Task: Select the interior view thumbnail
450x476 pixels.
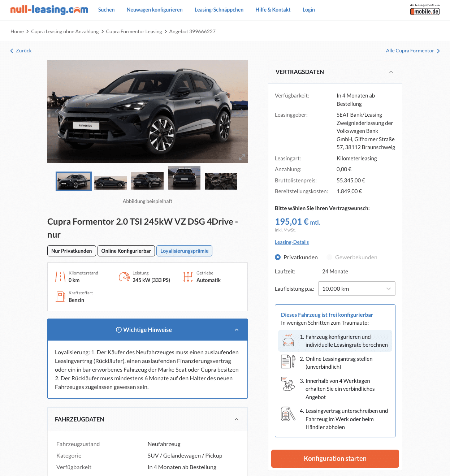Action: pos(221,181)
